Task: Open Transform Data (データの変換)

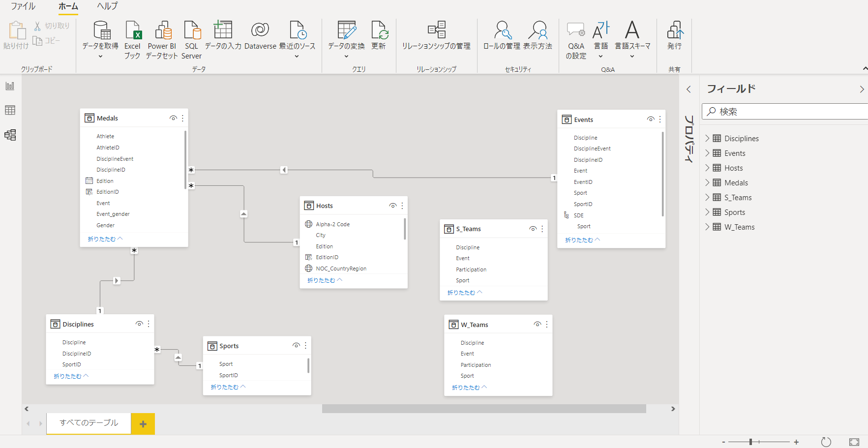Action: tap(346, 39)
